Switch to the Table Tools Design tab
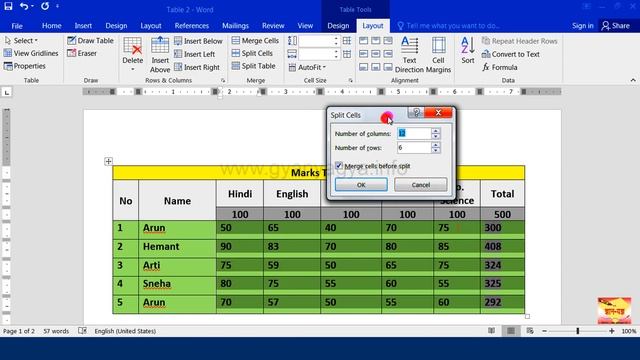Image resolution: width=640 pixels, height=360 pixels. (x=338, y=26)
